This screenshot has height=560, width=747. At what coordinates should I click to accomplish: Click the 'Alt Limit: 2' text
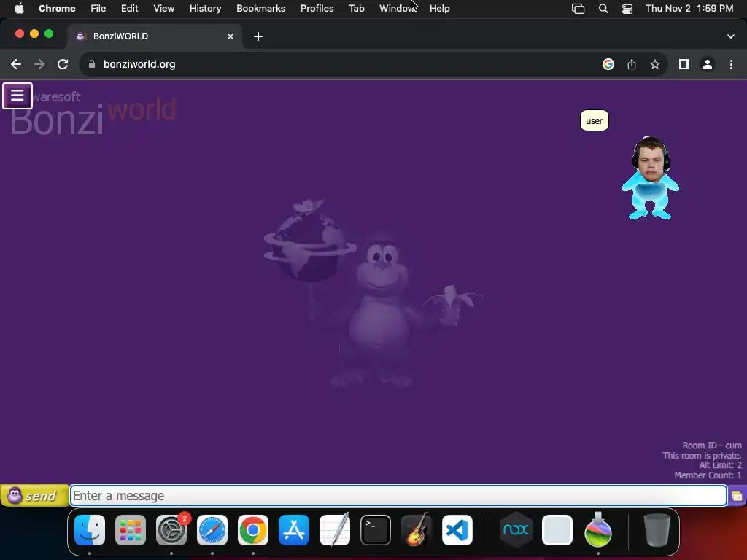click(720, 465)
